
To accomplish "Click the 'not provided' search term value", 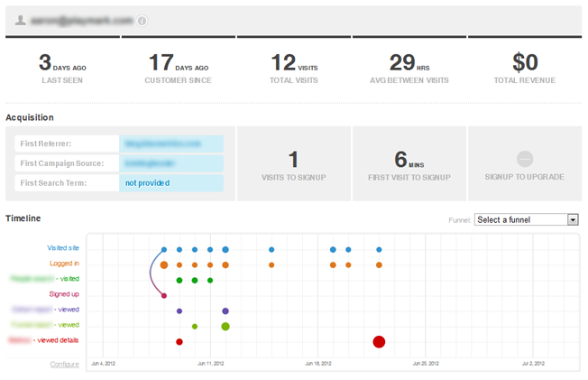I will pos(147,183).
